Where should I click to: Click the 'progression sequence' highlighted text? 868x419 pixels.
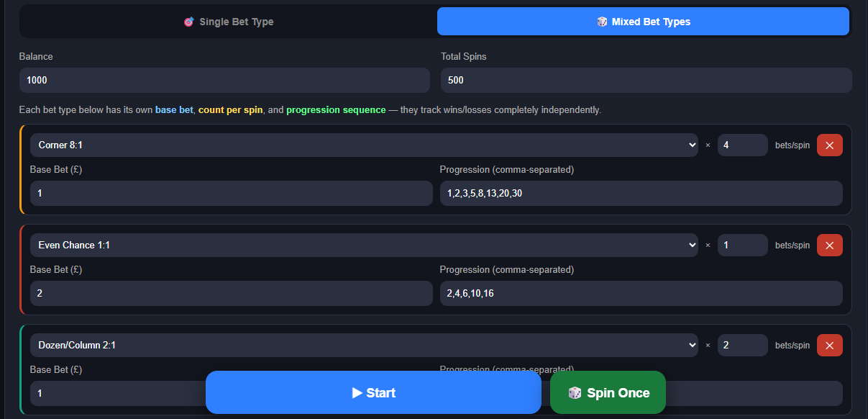tap(336, 110)
